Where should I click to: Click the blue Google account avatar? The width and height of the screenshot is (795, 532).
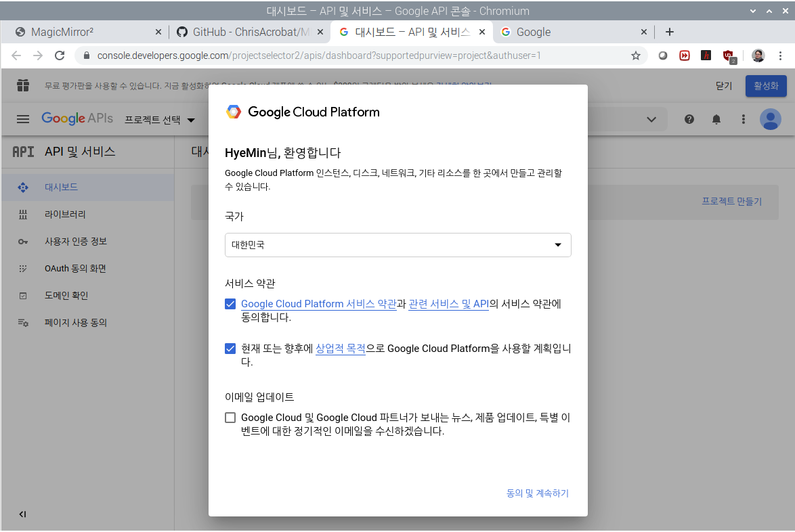[770, 120]
